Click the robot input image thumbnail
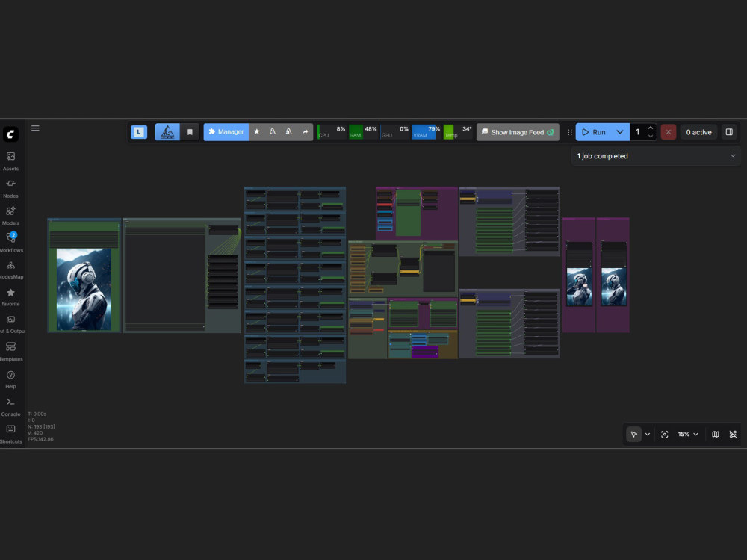Image resolution: width=747 pixels, height=560 pixels. [x=84, y=289]
